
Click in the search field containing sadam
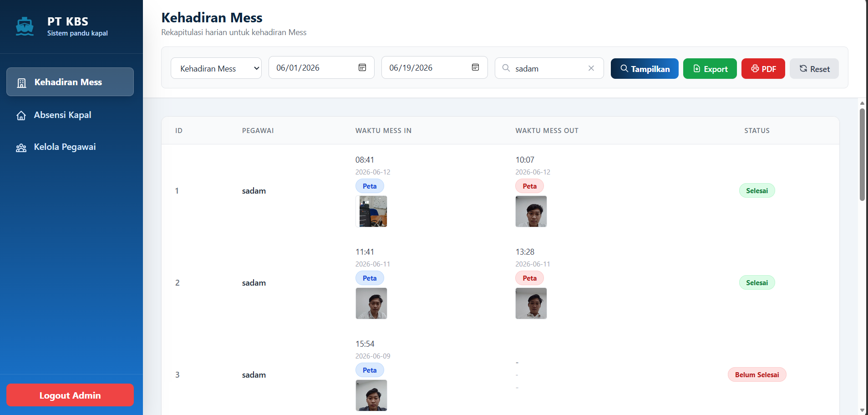point(549,68)
